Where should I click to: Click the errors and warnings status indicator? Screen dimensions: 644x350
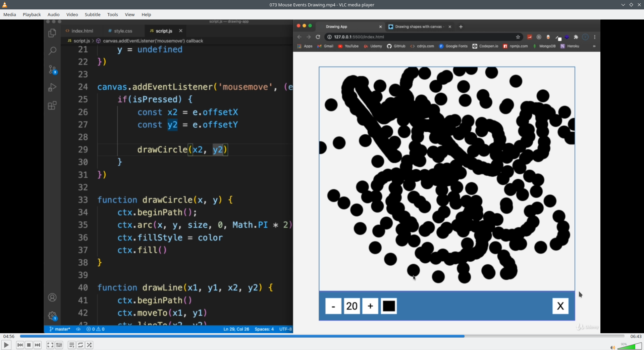point(96,329)
